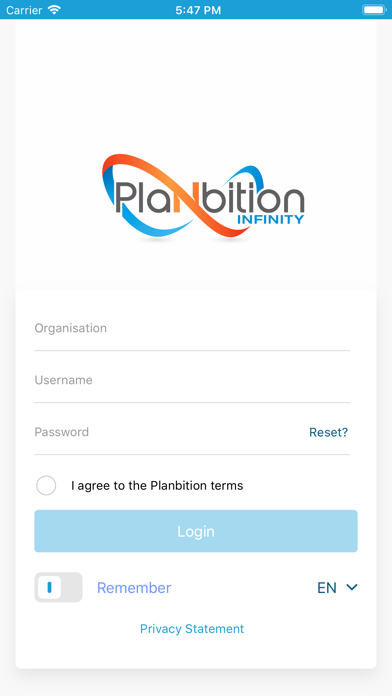Tap the 5:47 PM clock in status bar
Image resolution: width=392 pixels, height=696 pixels.
click(198, 10)
